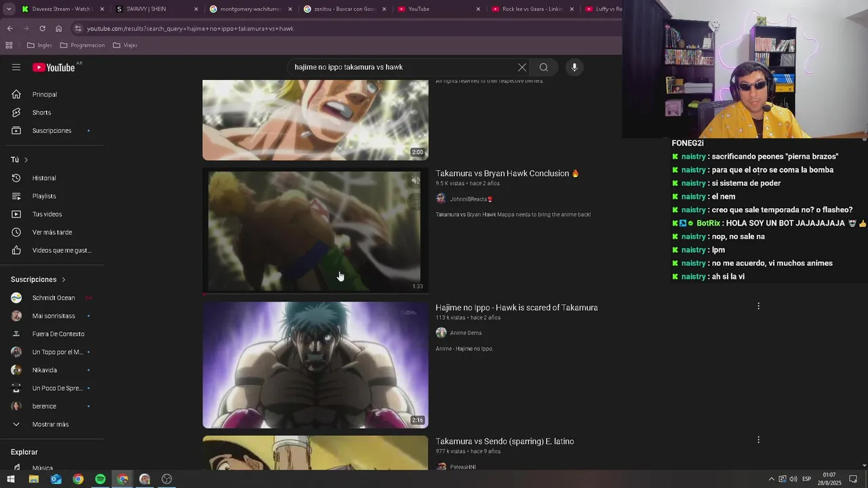Viewport: 868px width, 488px height.
Task: Open options menu for Hawk is scared video
Action: point(758,306)
